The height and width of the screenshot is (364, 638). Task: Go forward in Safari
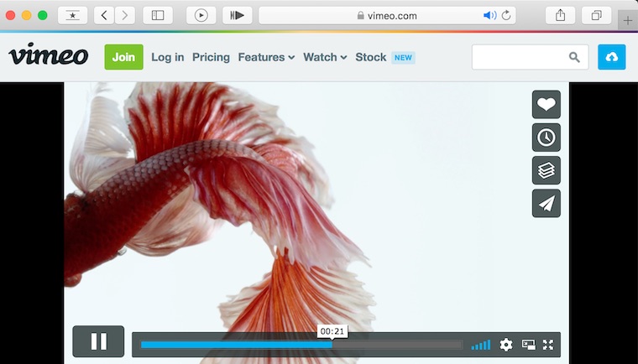click(x=125, y=15)
